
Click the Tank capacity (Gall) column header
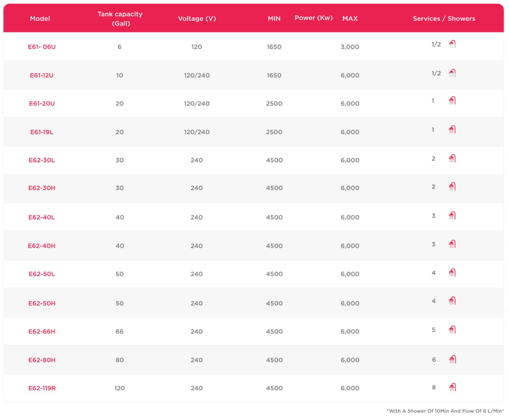[x=120, y=19]
